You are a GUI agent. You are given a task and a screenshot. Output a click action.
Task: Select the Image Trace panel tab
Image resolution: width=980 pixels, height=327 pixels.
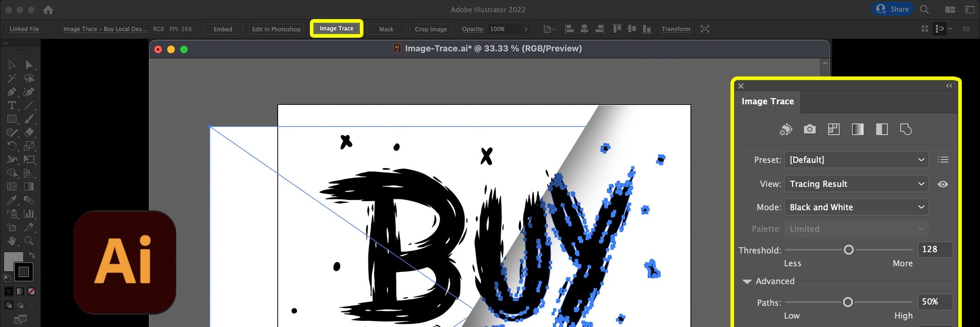click(768, 101)
